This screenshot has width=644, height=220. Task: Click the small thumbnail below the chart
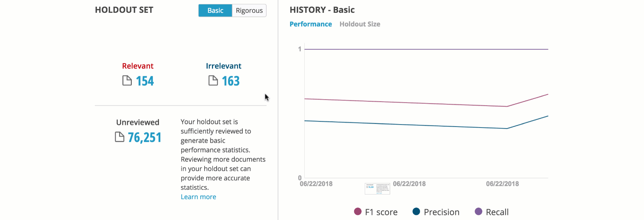click(377, 189)
